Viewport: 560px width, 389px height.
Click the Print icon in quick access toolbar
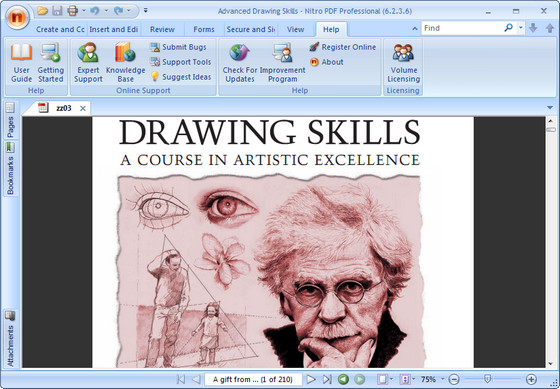pos(72,11)
